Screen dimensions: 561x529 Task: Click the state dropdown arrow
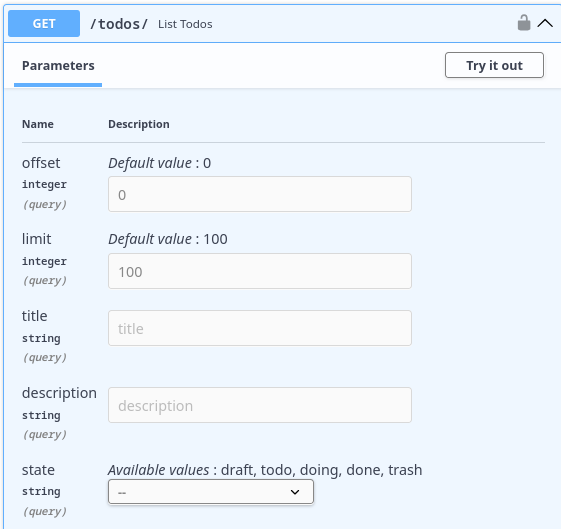(295, 492)
